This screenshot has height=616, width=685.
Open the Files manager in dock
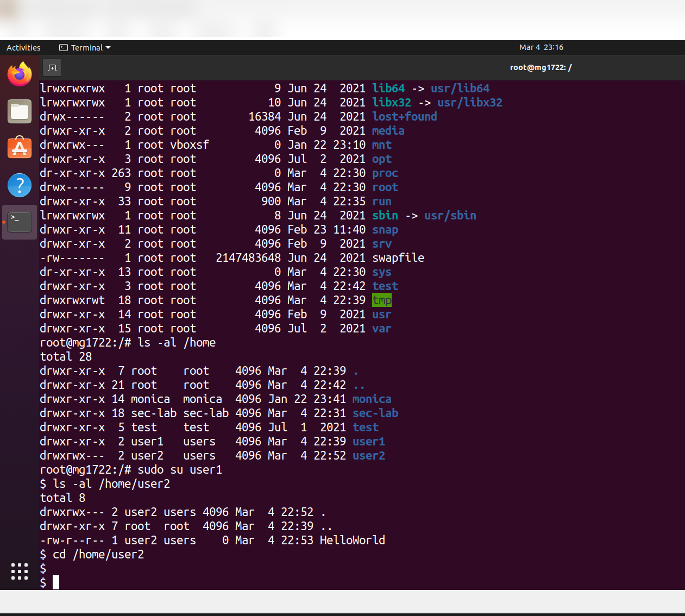coord(20,112)
